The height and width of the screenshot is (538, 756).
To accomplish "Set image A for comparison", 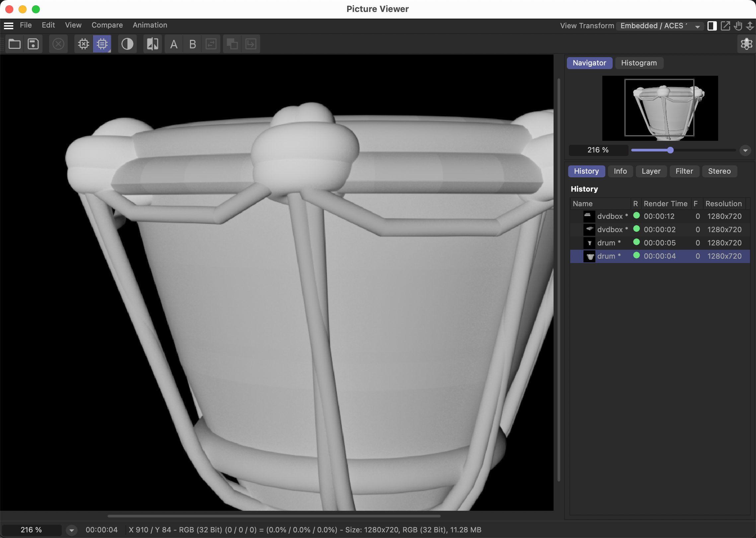I will click(x=174, y=44).
